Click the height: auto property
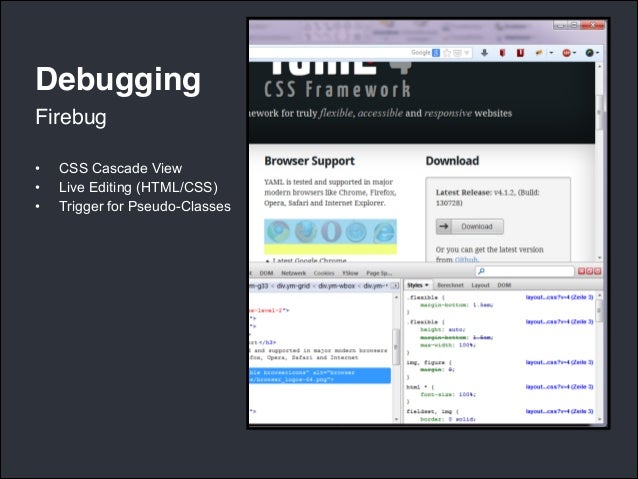The image size is (638, 479). pyautogui.click(x=443, y=330)
